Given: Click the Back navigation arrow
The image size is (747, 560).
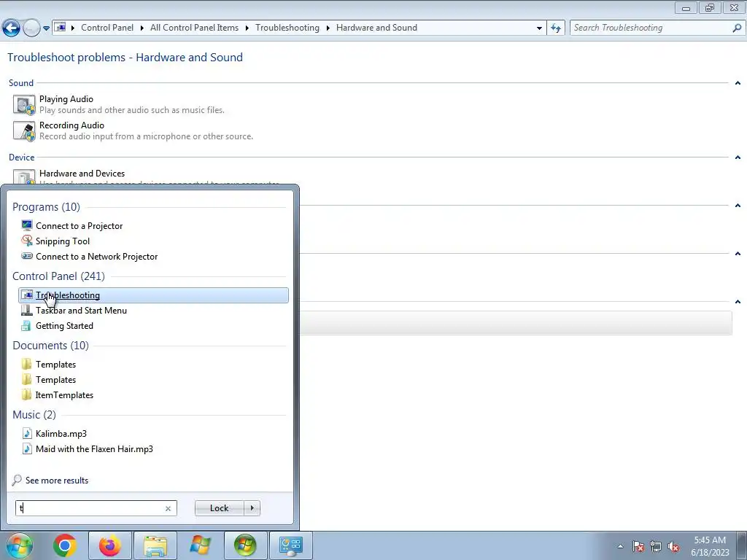Looking at the screenshot, I should pos(12,28).
